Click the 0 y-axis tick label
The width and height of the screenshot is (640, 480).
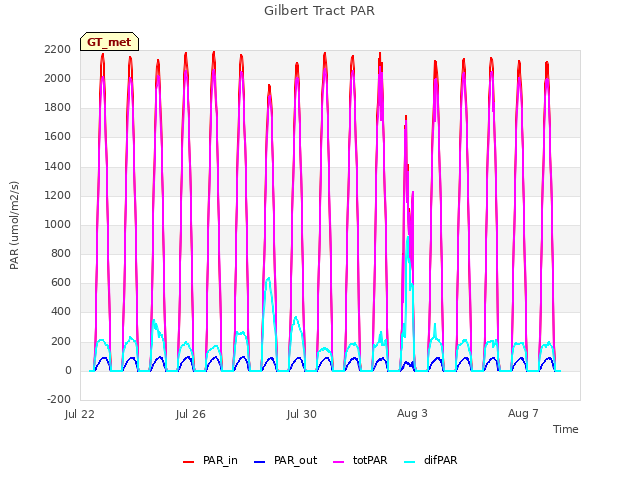[x=68, y=371]
